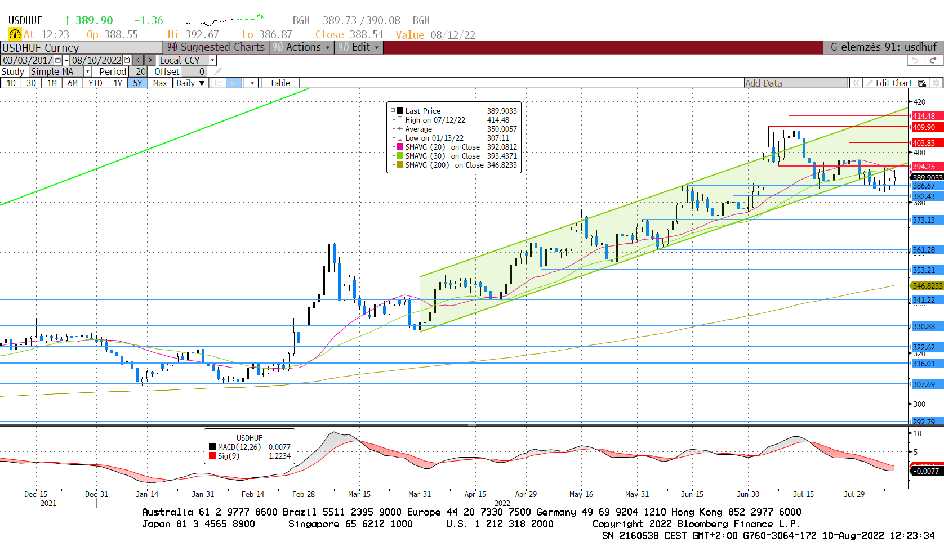Viewport: 944px width, 560px height.
Task: Click the 346.8233 SMA 200 axis label
Action: coord(927,286)
